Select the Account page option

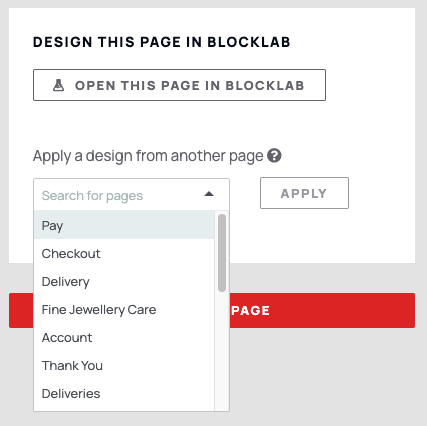tap(124, 338)
